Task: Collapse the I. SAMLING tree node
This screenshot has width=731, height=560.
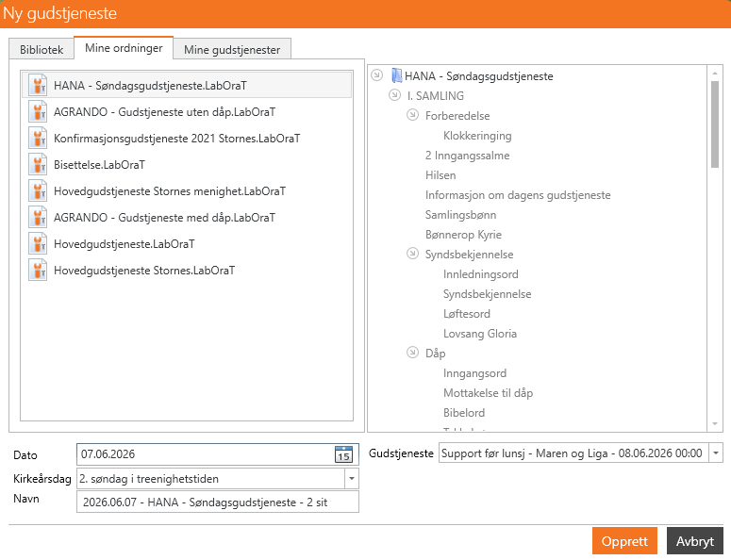Action: tap(395, 95)
